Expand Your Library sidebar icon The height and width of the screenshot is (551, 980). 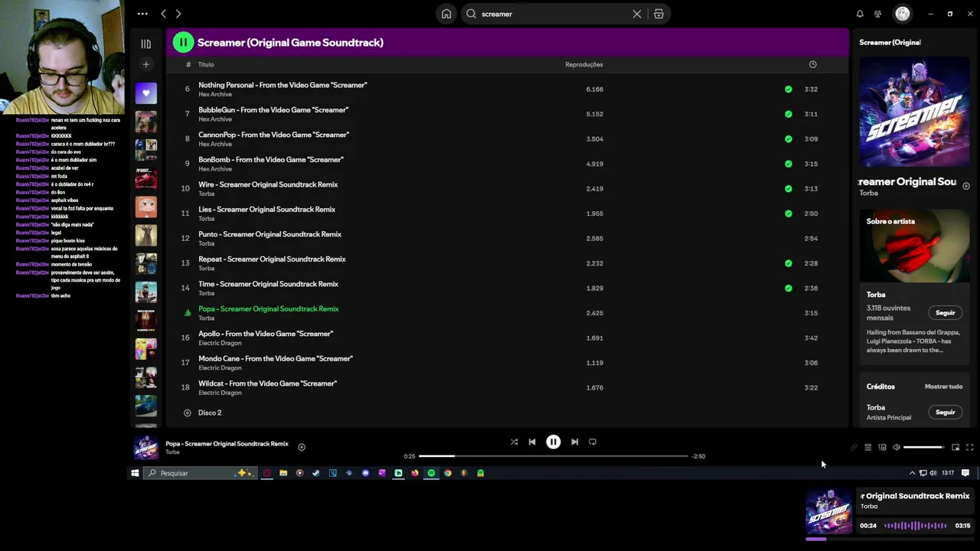point(146,44)
